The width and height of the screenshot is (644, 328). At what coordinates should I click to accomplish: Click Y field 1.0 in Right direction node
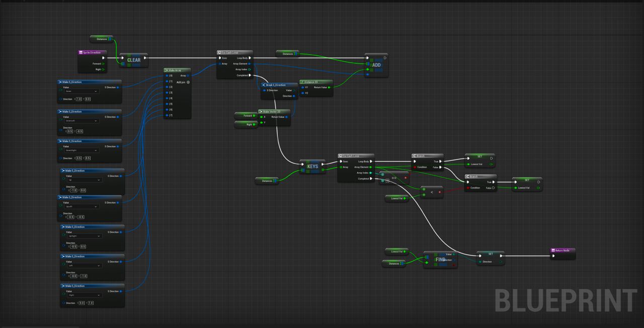click(91, 303)
